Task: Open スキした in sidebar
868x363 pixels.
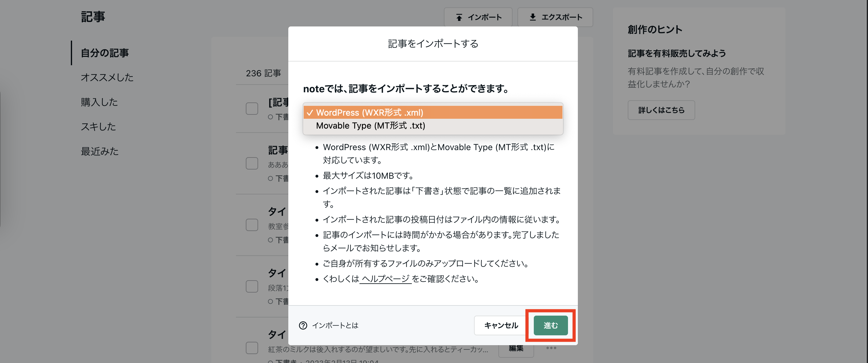Action: click(x=98, y=126)
